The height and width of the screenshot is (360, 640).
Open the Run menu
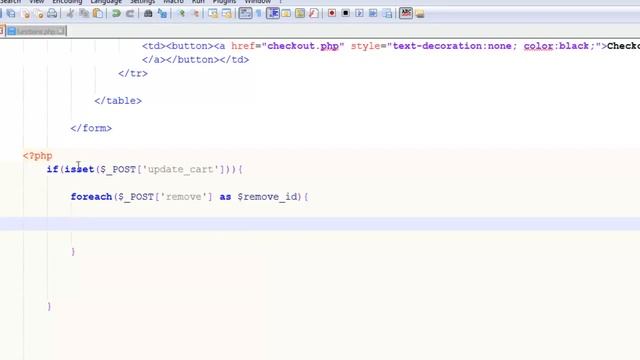[198, 2]
